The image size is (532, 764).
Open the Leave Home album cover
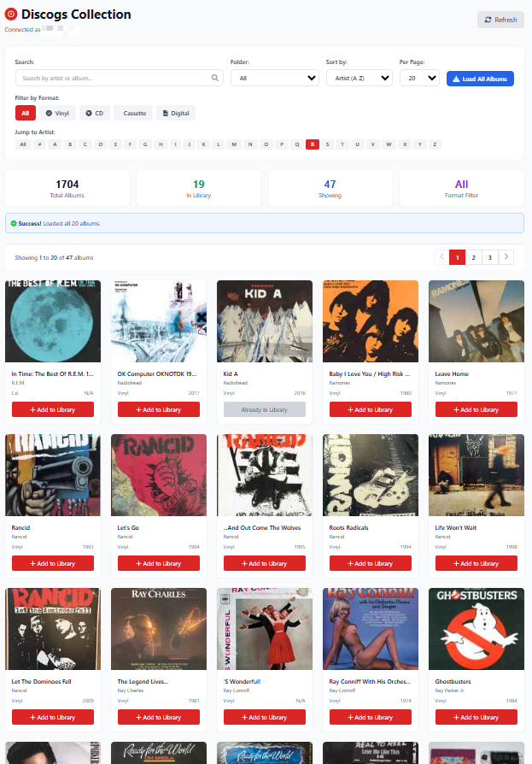tap(476, 321)
